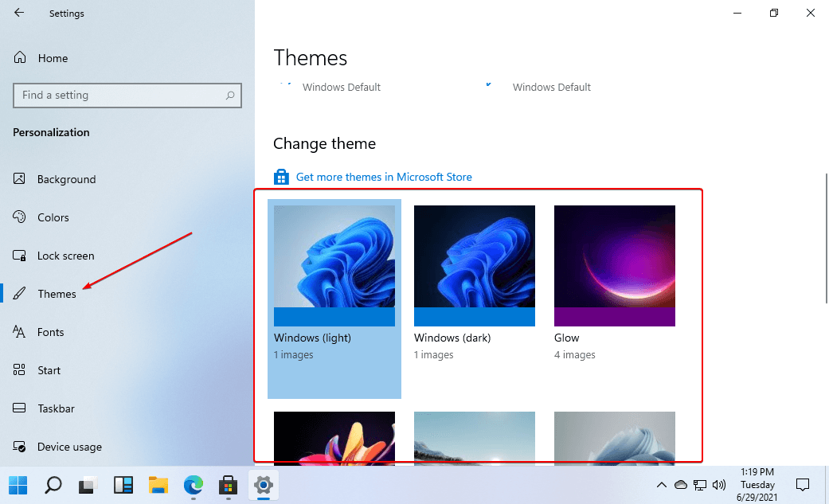Click the left 'Windows Default' option
829x504 pixels.
pyautogui.click(x=341, y=87)
